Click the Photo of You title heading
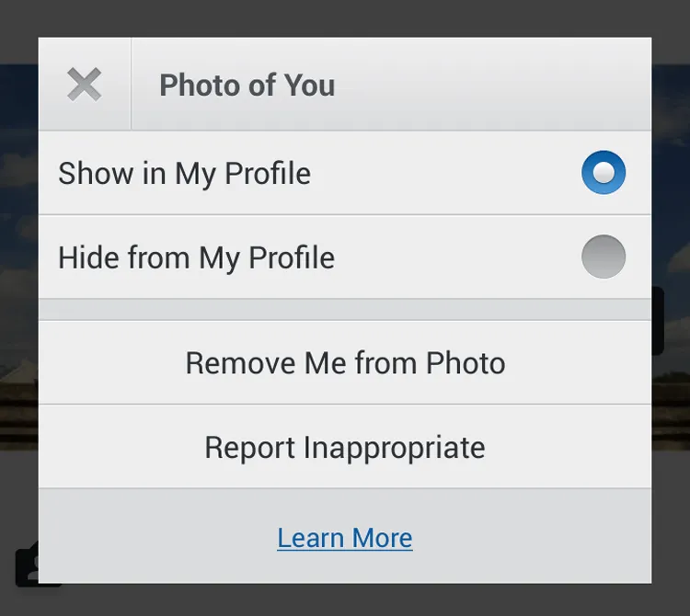This screenshot has height=616, width=690. coord(247,85)
